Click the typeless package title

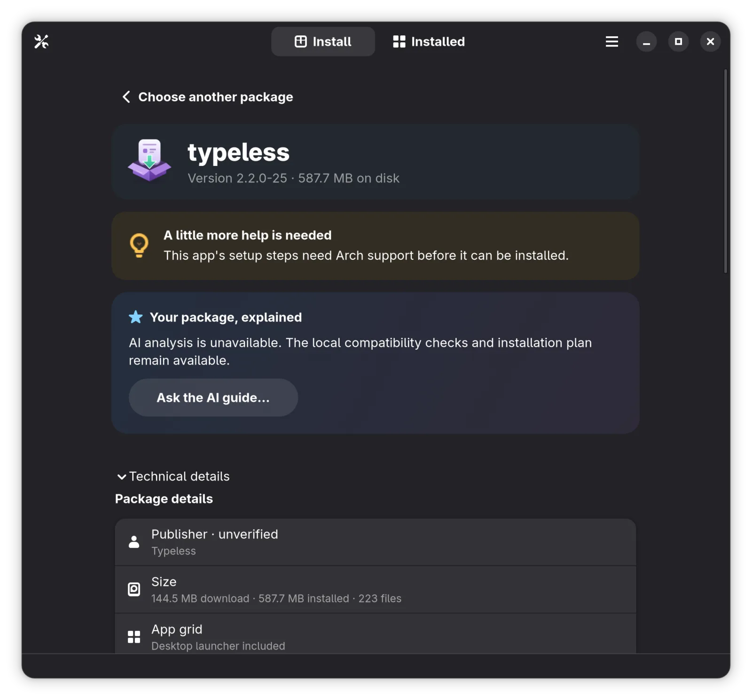pyautogui.click(x=238, y=152)
